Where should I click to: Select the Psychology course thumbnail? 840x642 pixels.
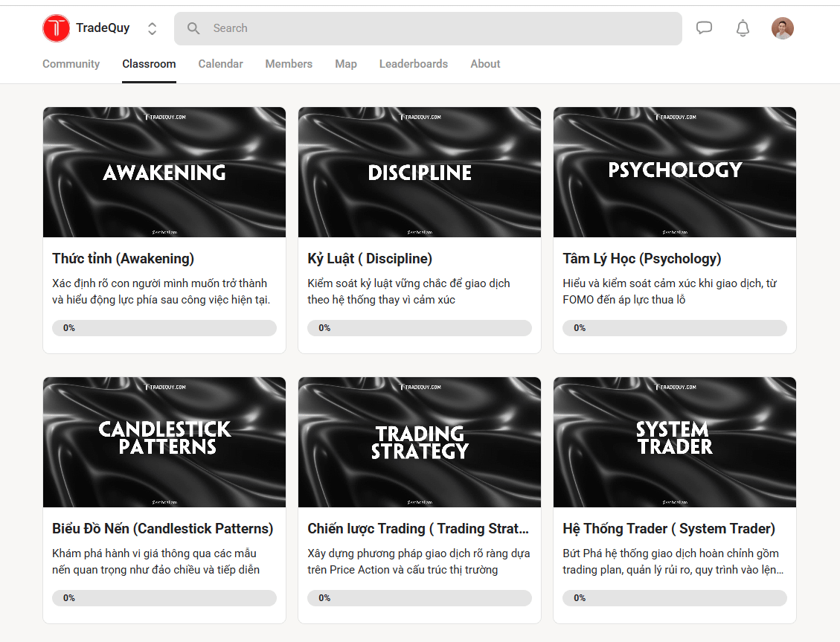675,172
